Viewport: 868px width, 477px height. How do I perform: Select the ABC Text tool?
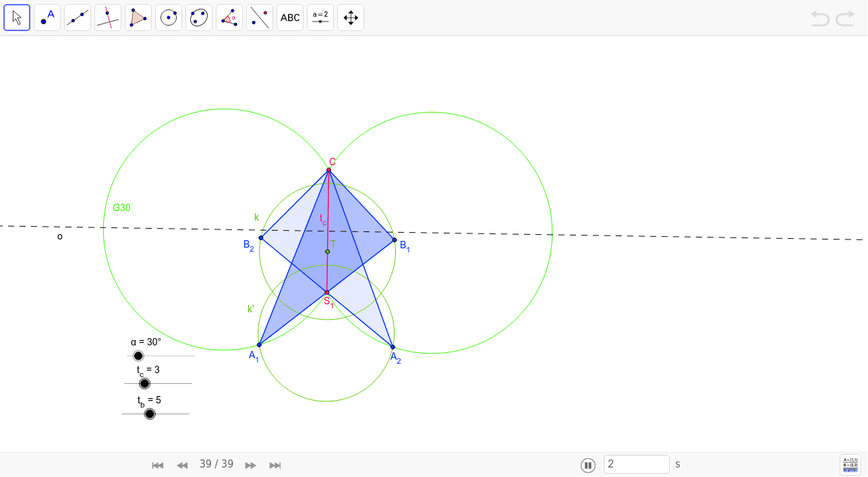[290, 18]
